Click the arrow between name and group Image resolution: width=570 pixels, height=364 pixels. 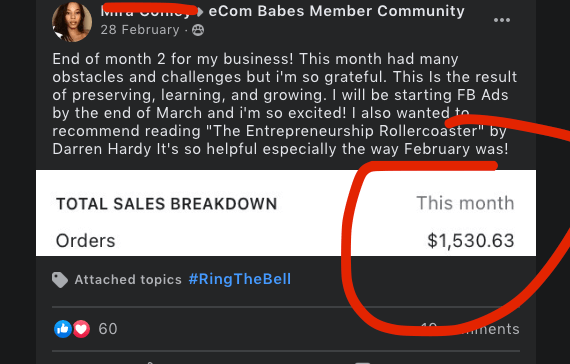click(x=200, y=12)
